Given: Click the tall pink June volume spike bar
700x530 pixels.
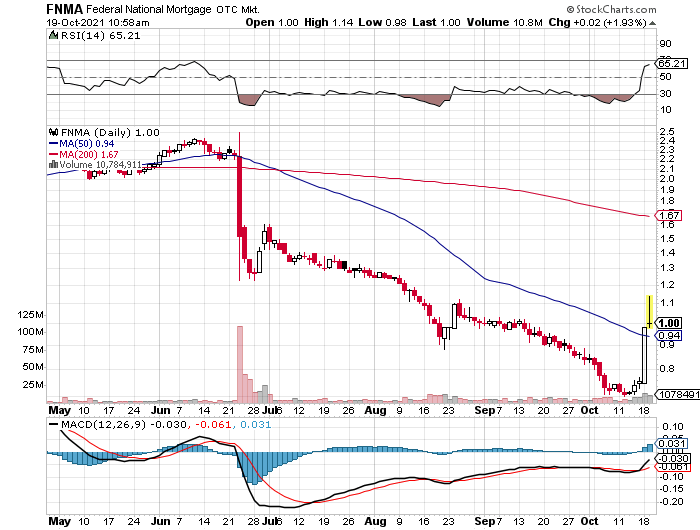Looking at the screenshot, I should 240,364.
